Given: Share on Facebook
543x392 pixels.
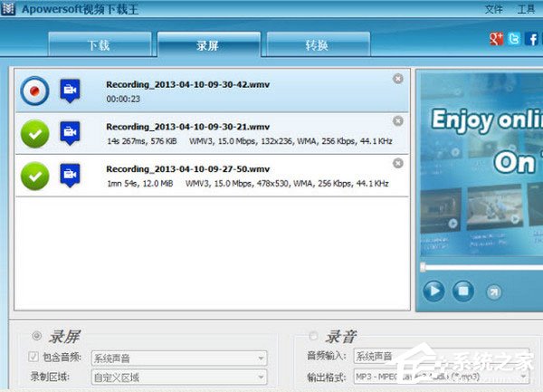Looking at the screenshot, I should pos(531,39).
